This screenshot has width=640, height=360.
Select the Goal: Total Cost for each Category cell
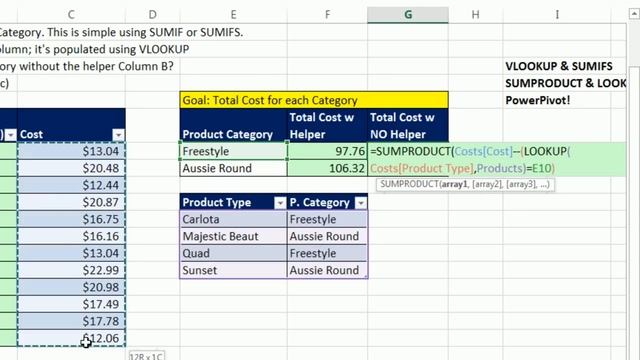tap(314, 100)
